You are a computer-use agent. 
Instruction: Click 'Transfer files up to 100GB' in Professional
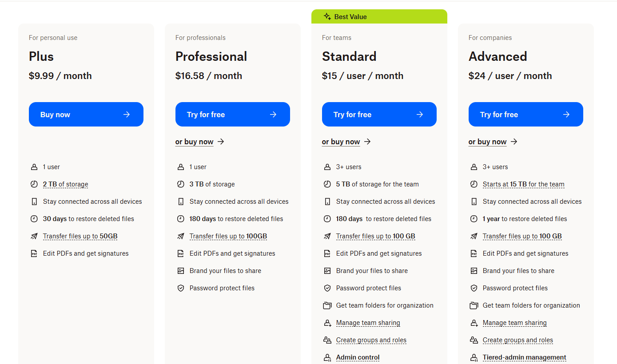[228, 236]
